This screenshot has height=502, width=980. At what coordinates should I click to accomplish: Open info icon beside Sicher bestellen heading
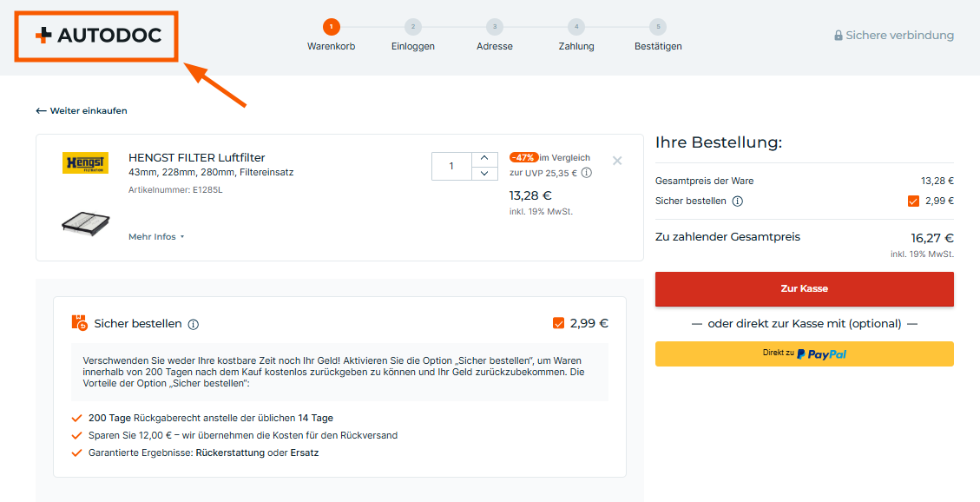[x=194, y=324]
